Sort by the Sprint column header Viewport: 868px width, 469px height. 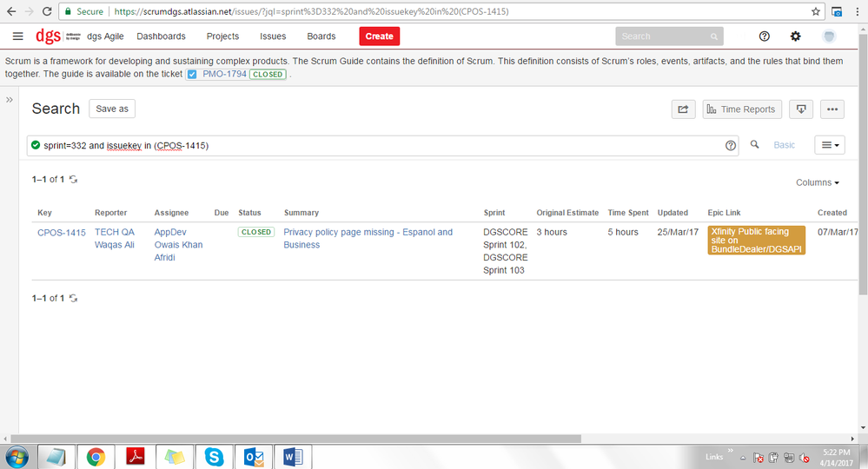coord(494,213)
